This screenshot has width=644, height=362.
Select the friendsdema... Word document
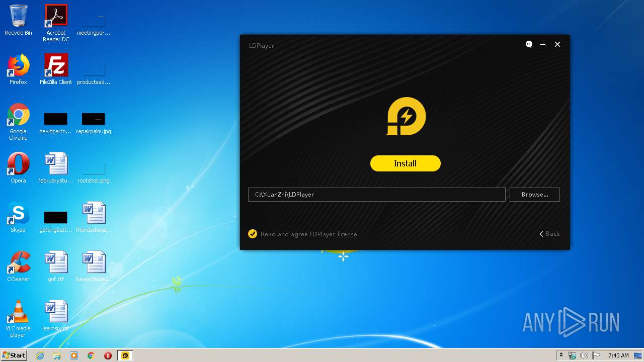tap(94, 217)
